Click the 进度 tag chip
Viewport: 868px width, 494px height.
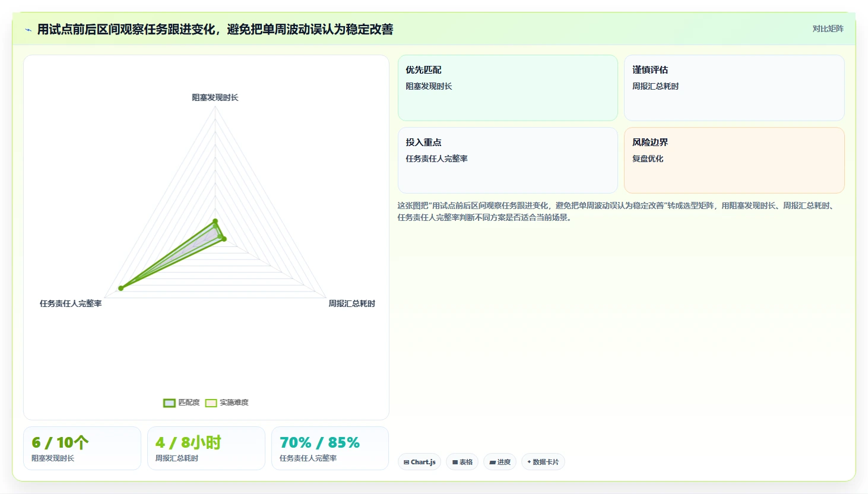[x=500, y=462]
